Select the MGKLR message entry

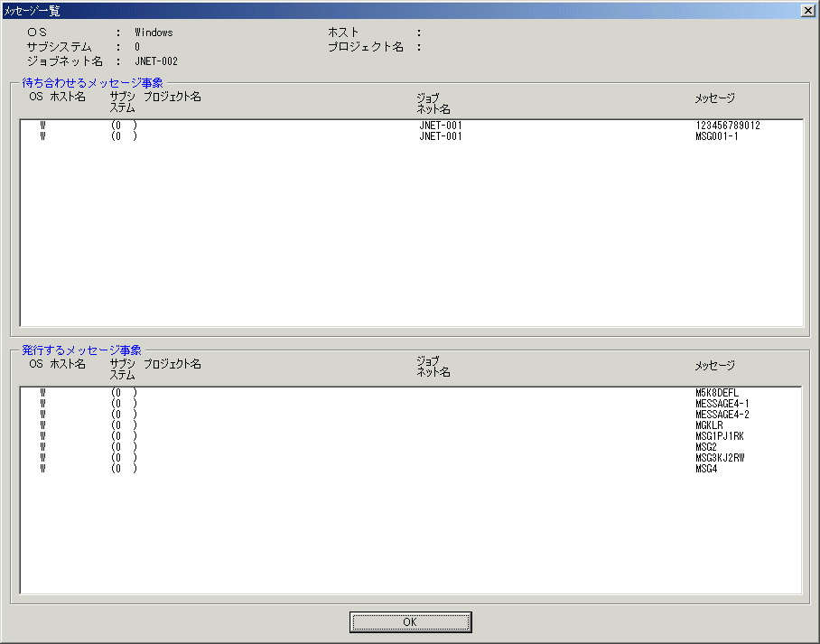(x=411, y=425)
